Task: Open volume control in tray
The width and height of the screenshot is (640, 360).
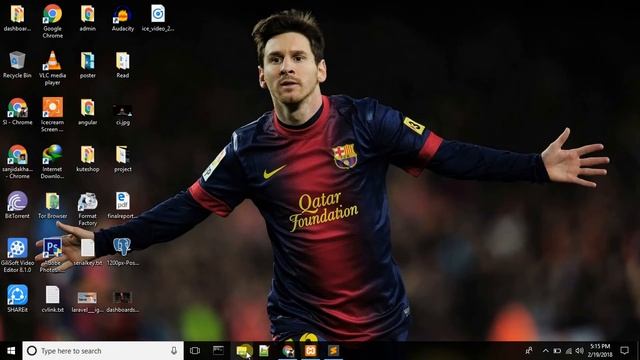Action: (x=580, y=351)
